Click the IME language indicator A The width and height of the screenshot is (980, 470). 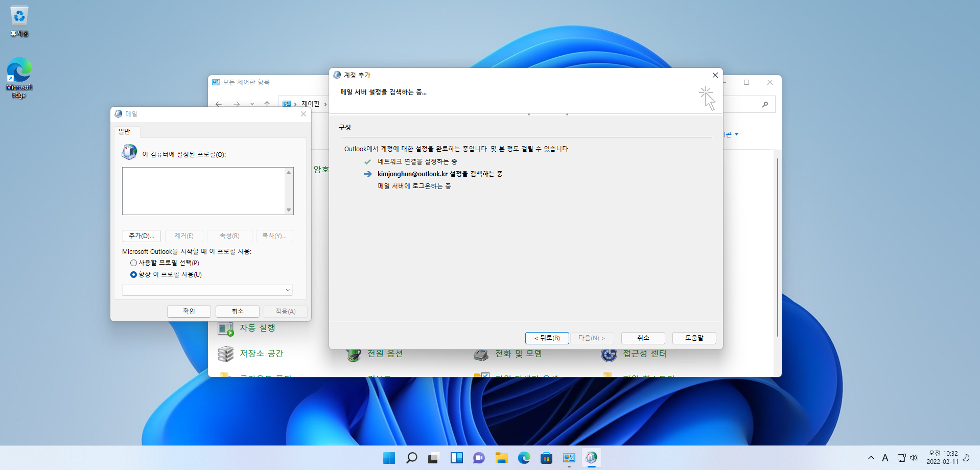click(x=885, y=458)
